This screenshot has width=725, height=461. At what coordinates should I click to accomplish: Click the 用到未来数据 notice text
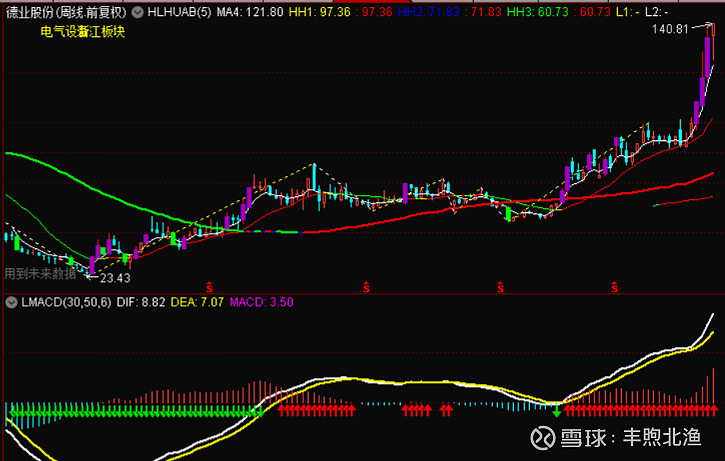40,274
